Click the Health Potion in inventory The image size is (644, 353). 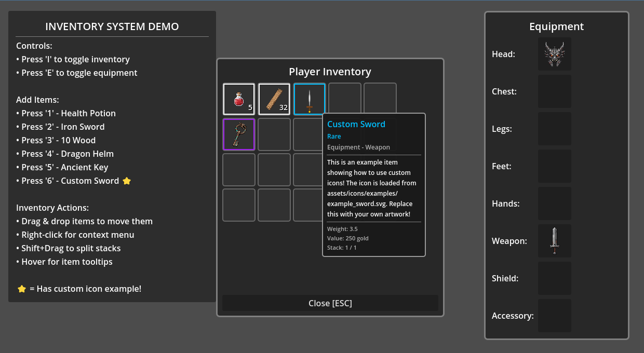[238, 99]
